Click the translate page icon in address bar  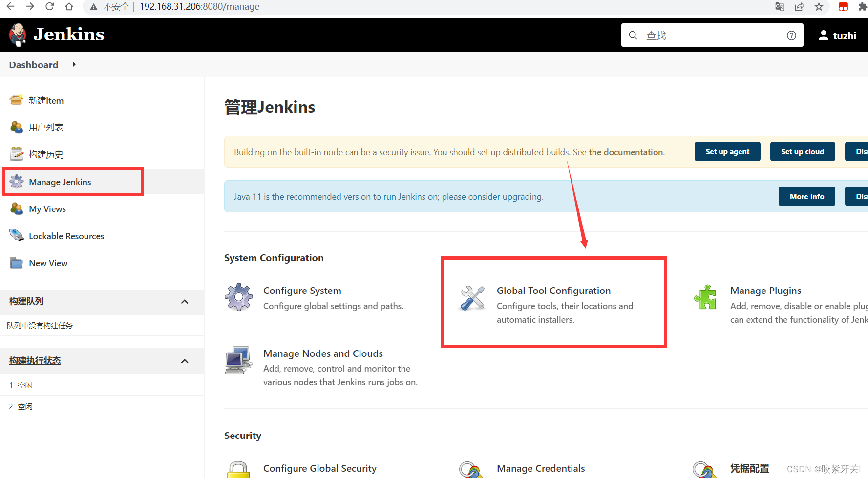(x=780, y=7)
